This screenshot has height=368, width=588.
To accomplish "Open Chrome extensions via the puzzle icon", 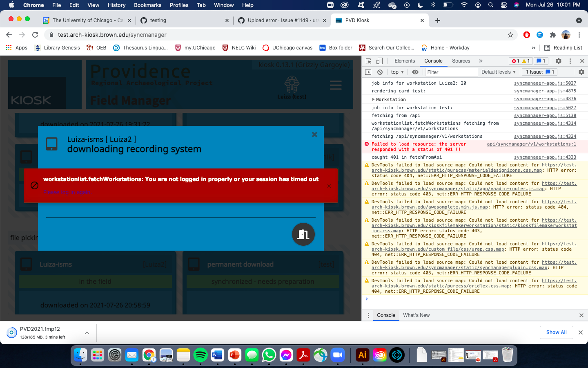I will (552, 35).
